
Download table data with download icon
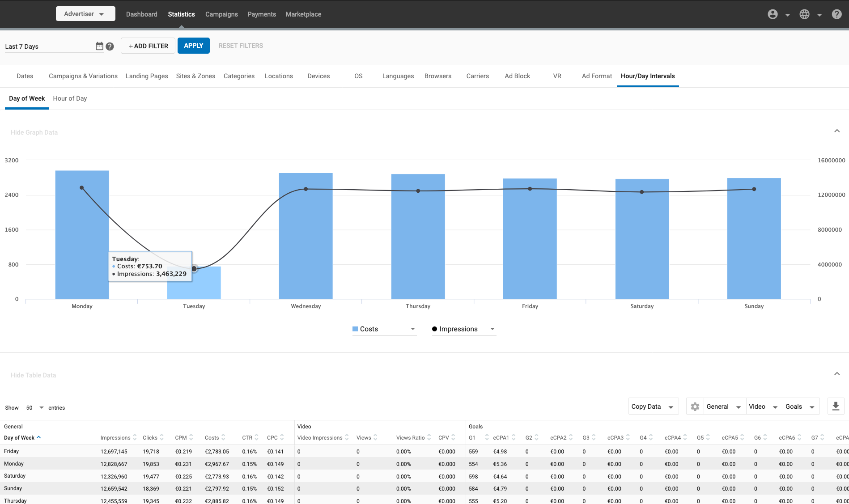tap(835, 406)
